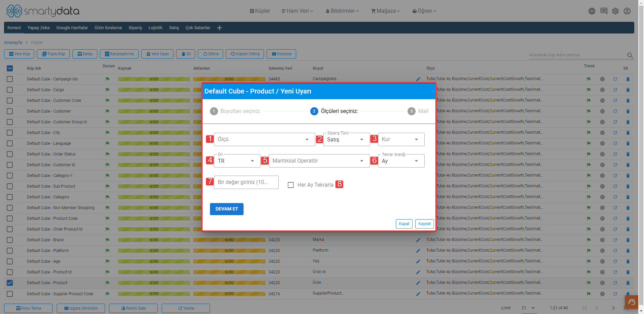Image resolution: width=644 pixels, height=314 pixels.
Task: Toggle the select-all cubes checkbox
Action: [x=10, y=68]
